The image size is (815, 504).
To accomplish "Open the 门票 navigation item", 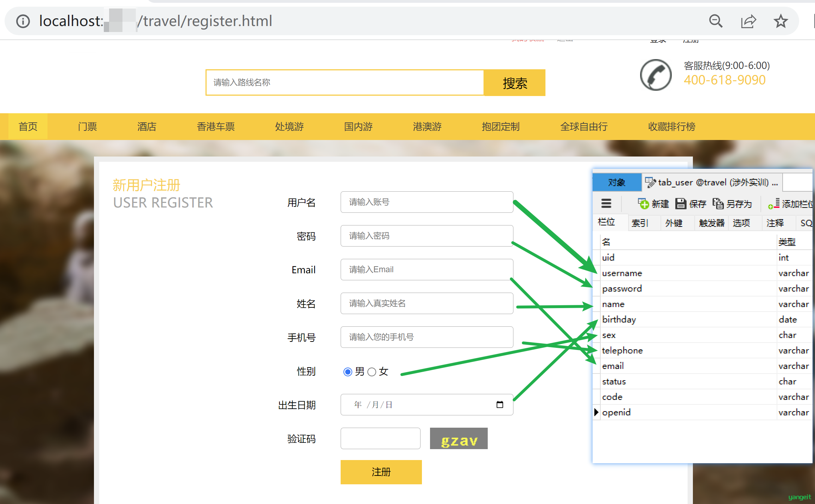I will click(87, 127).
